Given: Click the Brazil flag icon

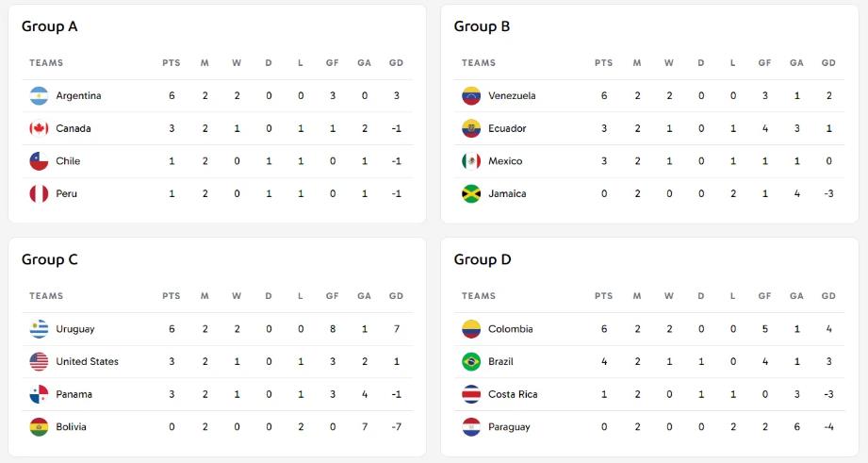Looking at the screenshot, I should pyautogui.click(x=471, y=362).
